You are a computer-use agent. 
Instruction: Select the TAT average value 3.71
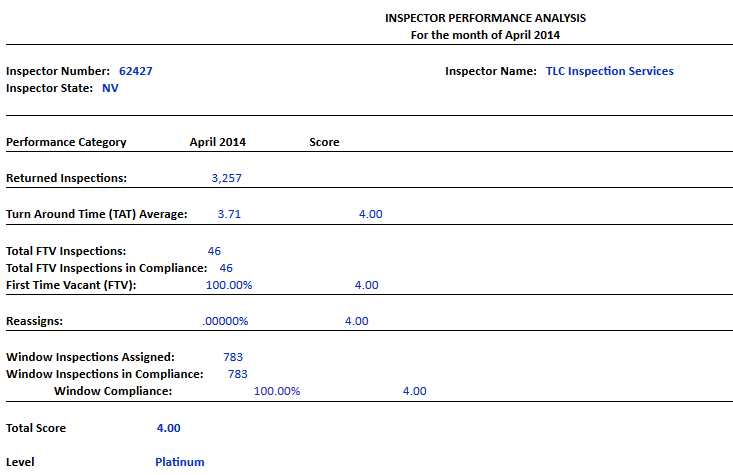pos(229,214)
